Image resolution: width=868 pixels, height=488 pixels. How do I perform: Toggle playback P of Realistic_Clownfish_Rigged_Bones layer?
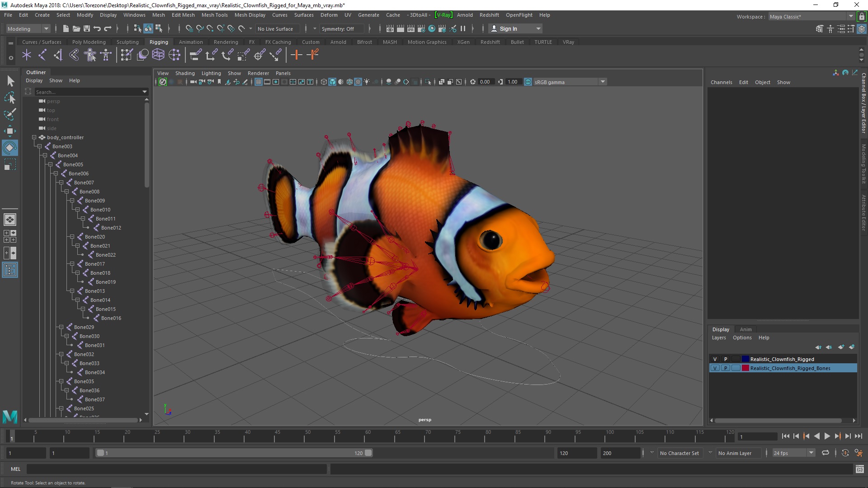(x=726, y=368)
